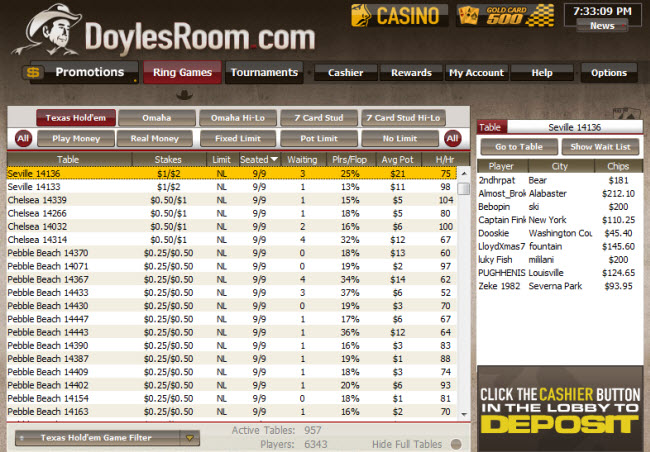The width and height of the screenshot is (650, 452).
Task: Open the Cashier
Action: pos(346,73)
